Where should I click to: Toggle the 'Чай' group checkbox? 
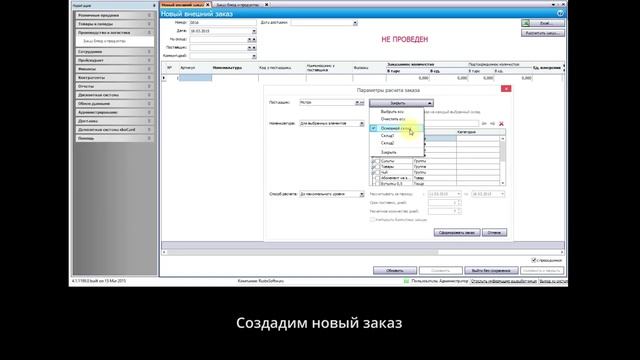(x=377, y=173)
